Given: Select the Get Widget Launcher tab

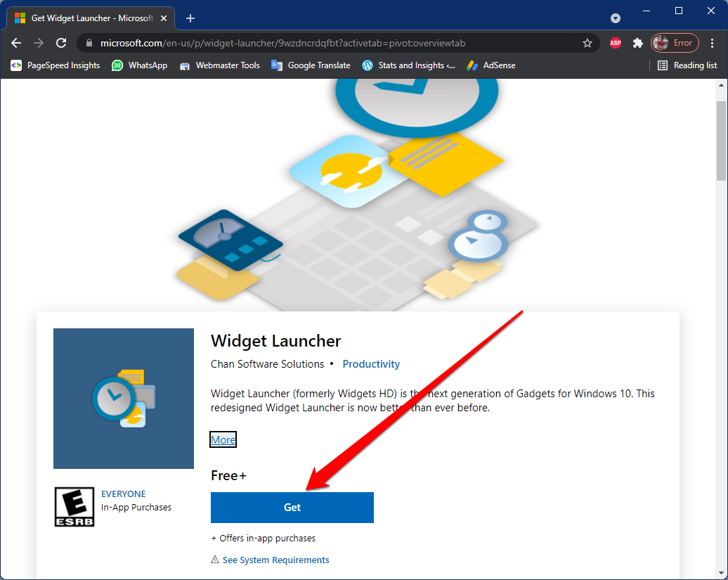Looking at the screenshot, I should pos(91,18).
